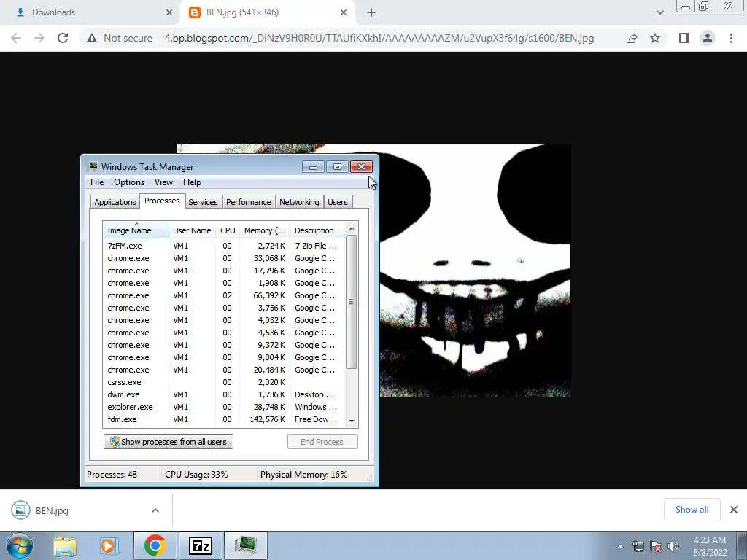Select chrome.exe using 33,068 K
Image resolution: width=747 pixels, height=560 pixels.
[x=223, y=258]
